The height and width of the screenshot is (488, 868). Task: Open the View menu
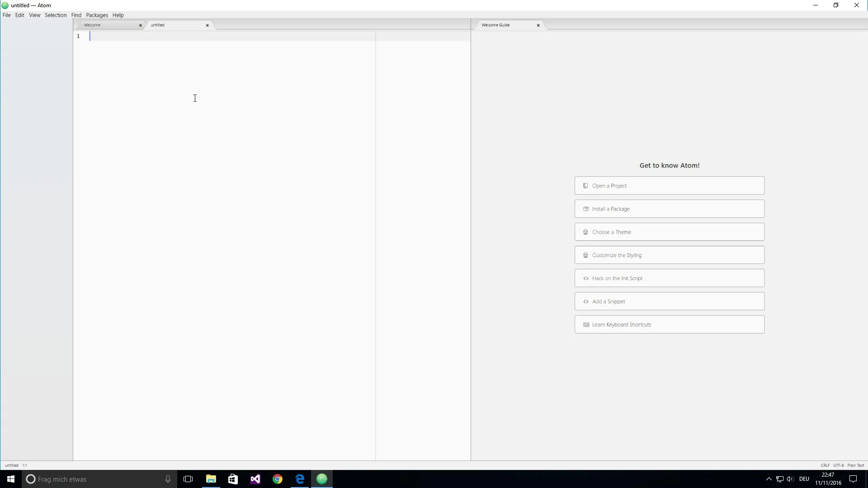(x=35, y=15)
